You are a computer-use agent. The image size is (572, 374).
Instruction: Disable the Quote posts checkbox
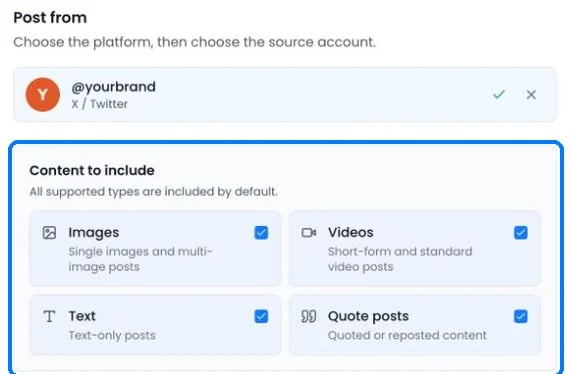click(x=521, y=316)
